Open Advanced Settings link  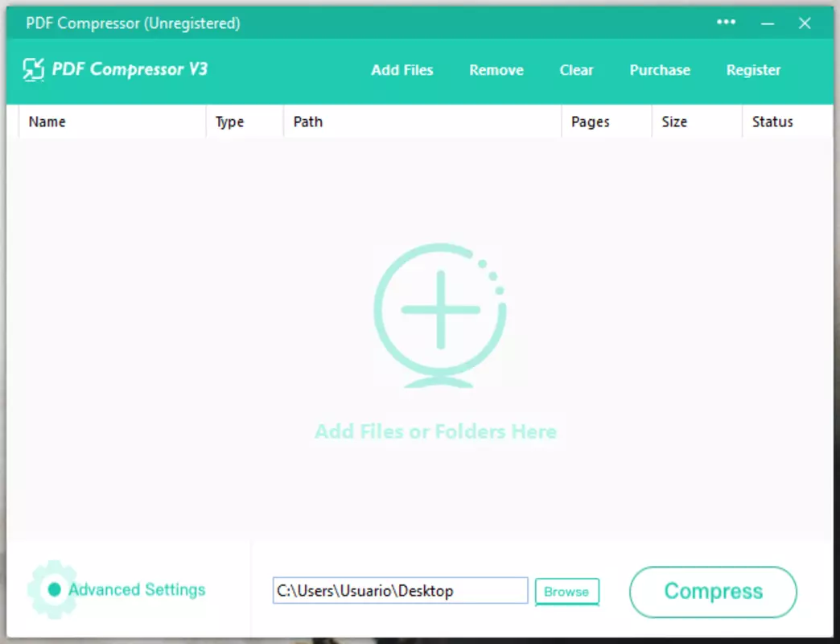(137, 589)
